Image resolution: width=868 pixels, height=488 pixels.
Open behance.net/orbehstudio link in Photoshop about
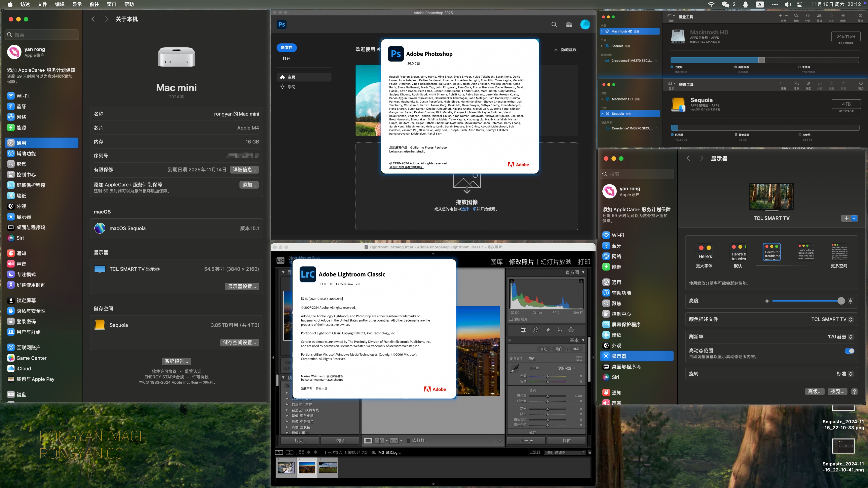click(407, 151)
